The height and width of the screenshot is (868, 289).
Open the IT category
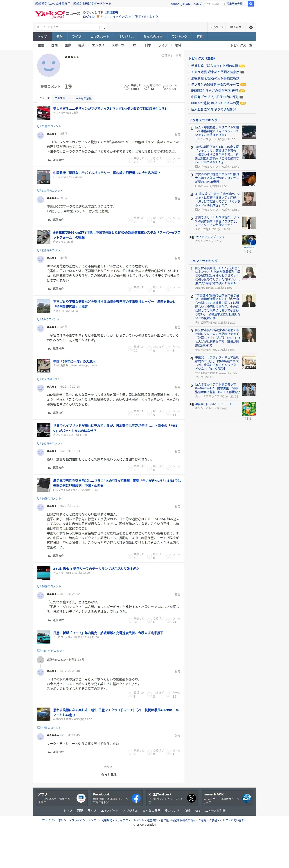click(134, 46)
